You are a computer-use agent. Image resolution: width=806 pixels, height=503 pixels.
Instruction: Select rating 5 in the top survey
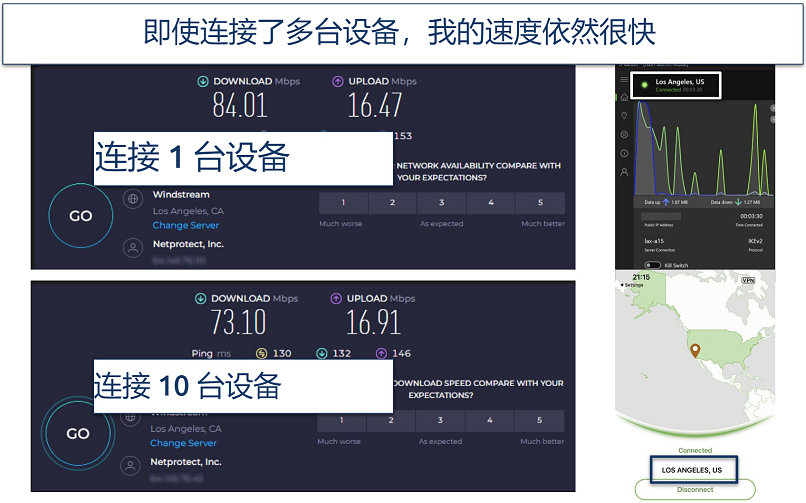pyautogui.click(x=540, y=203)
